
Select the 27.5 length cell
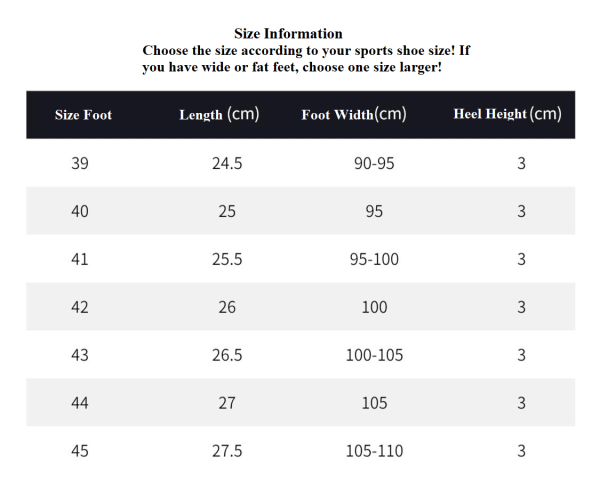click(227, 451)
